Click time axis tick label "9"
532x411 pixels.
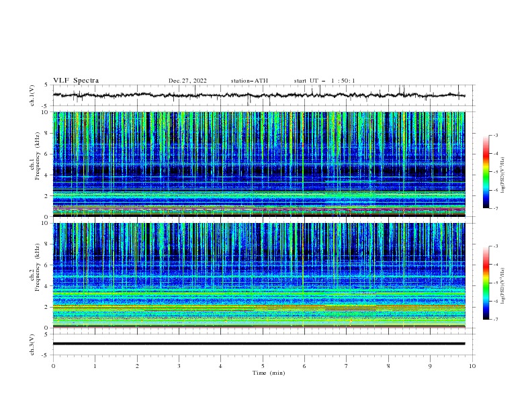(x=430, y=366)
